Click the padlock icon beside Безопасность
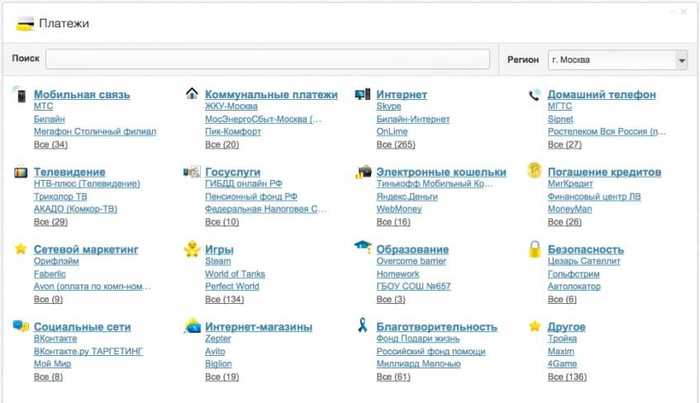This screenshot has width=700, height=403. pyautogui.click(x=534, y=249)
